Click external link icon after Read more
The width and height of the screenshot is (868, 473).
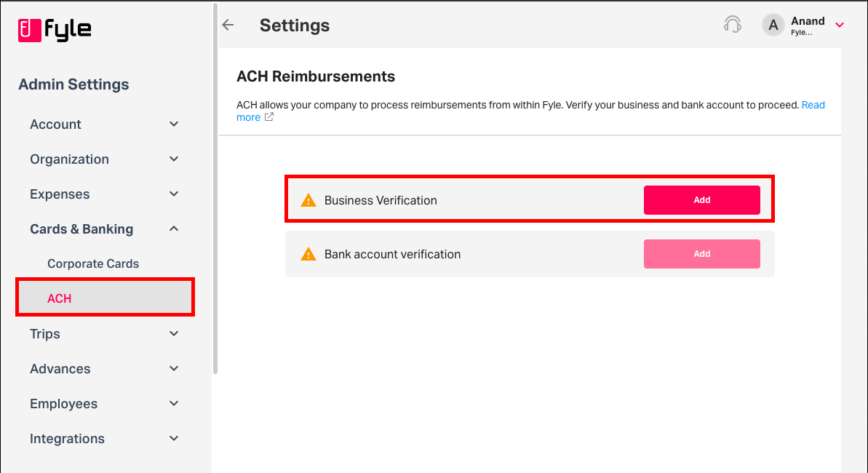click(x=269, y=117)
